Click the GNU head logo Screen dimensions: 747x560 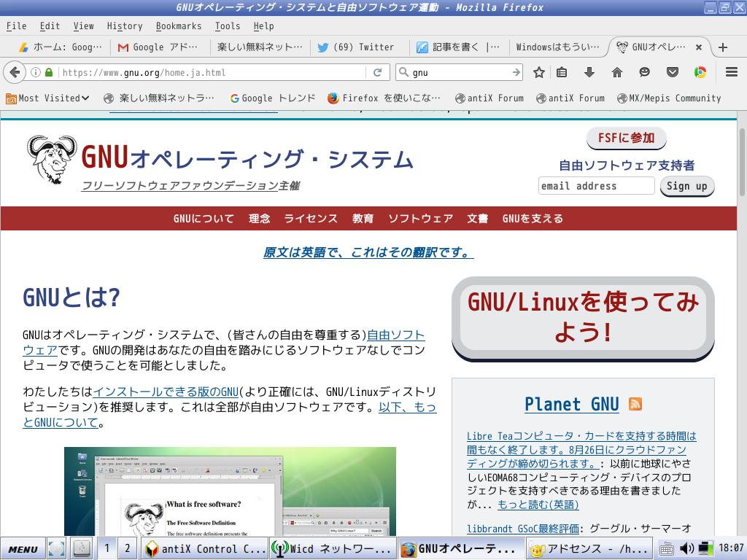[52, 160]
